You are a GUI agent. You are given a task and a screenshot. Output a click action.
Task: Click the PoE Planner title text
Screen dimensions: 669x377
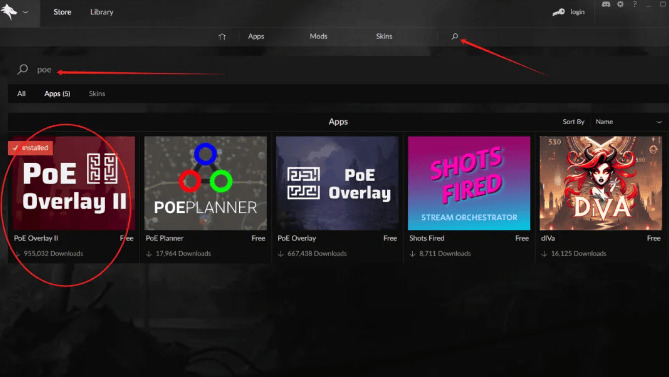point(164,238)
